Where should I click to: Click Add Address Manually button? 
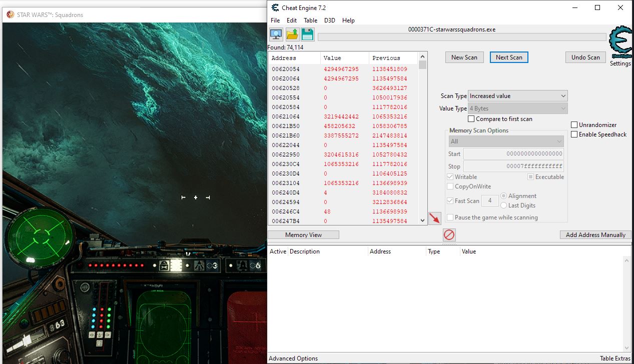(x=595, y=235)
